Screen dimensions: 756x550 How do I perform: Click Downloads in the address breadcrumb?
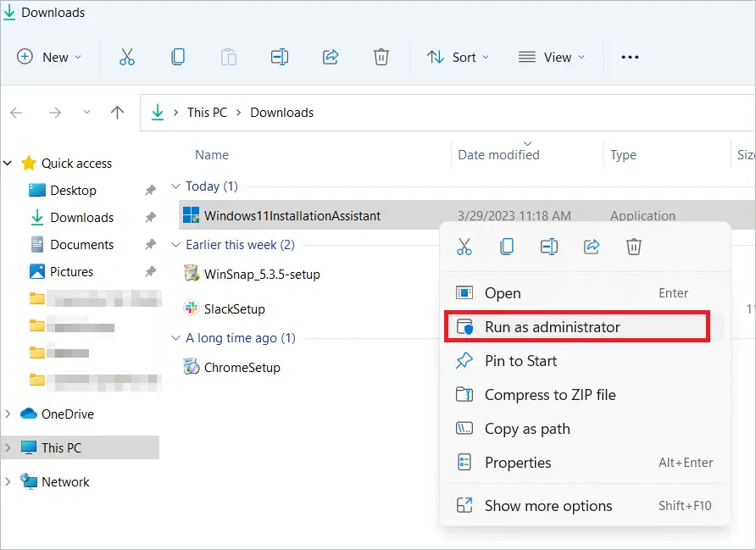tap(282, 113)
